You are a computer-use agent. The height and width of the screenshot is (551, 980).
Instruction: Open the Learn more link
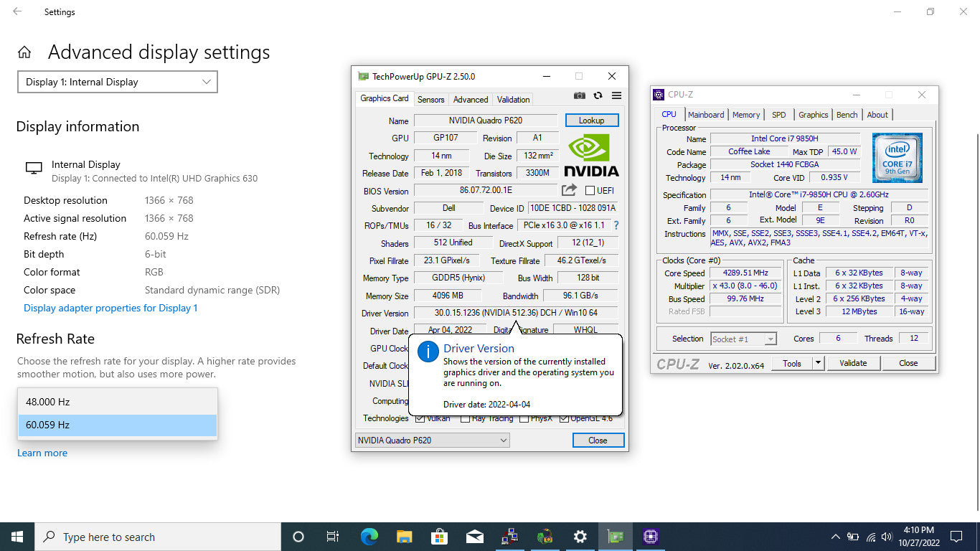point(42,453)
